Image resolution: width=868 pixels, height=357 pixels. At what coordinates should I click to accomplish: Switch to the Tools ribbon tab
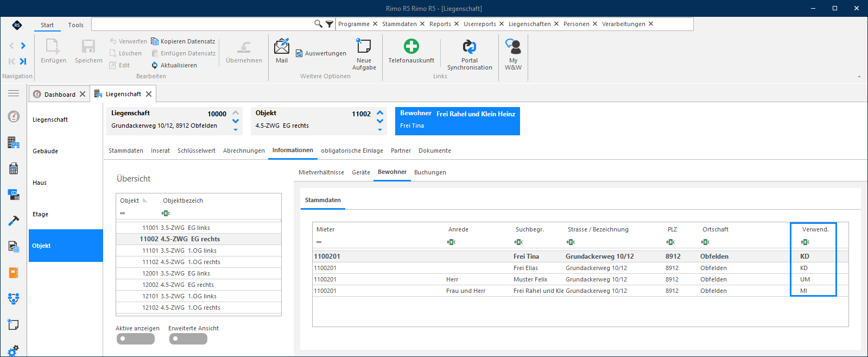[x=76, y=25]
